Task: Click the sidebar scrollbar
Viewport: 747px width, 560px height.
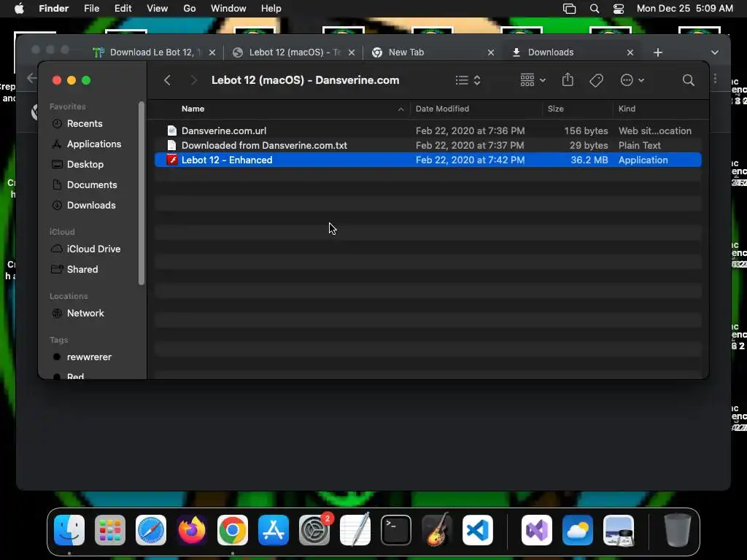Action: tap(141, 193)
